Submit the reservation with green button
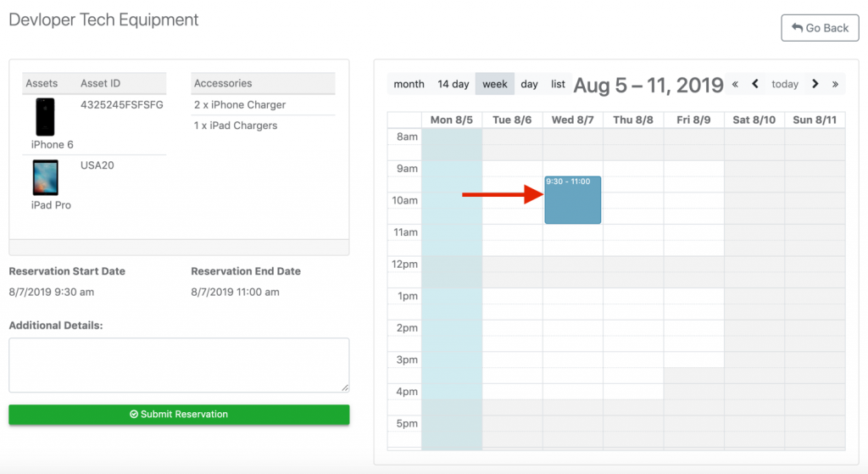Viewport: 868px width, 474px height. tap(179, 415)
